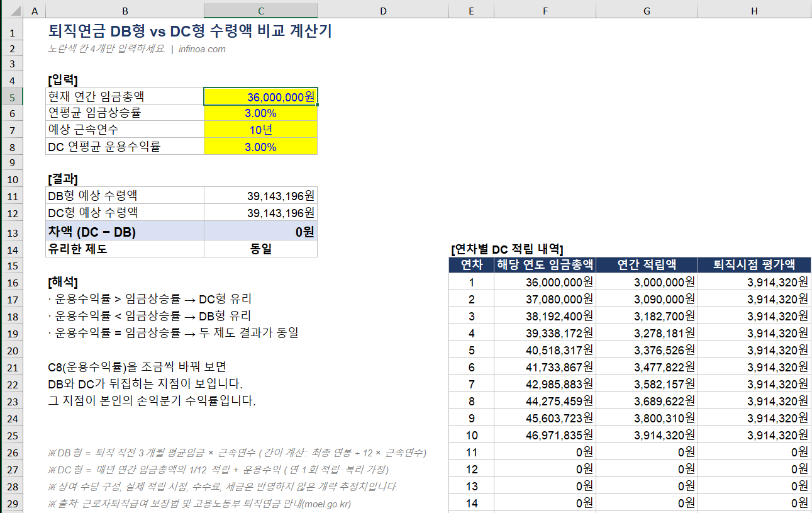The height and width of the screenshot is (513, 812).
Task: Click column header A
Action: [x=34, y=11]
